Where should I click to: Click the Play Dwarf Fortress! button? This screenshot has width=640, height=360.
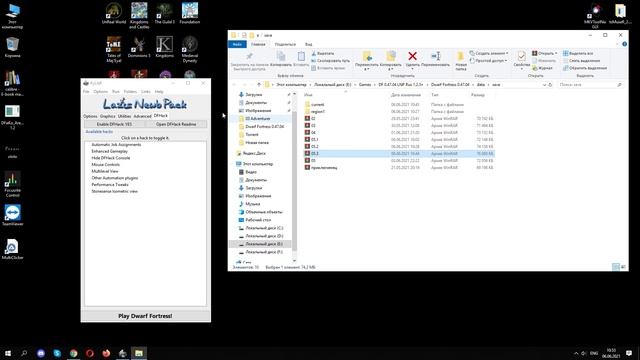(145, 316)
